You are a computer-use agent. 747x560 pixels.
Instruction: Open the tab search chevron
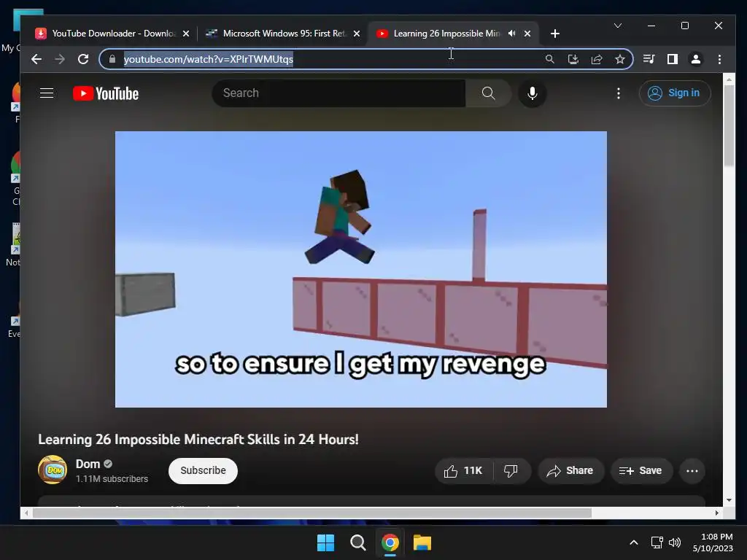[618, 26]
